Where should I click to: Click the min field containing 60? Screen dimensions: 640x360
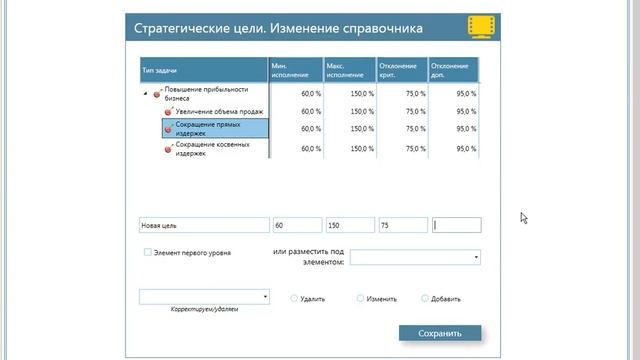coord(297,225)
